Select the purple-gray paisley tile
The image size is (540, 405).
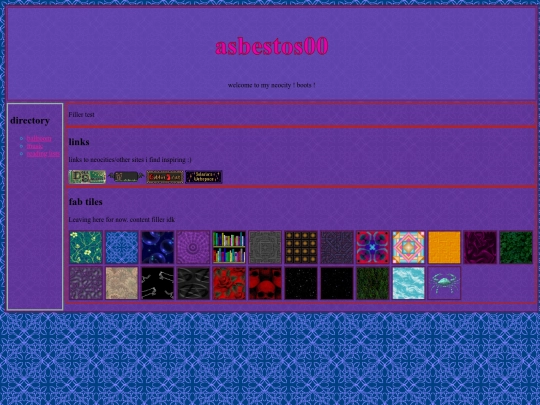pyautogui.click(x=86, y=283)
